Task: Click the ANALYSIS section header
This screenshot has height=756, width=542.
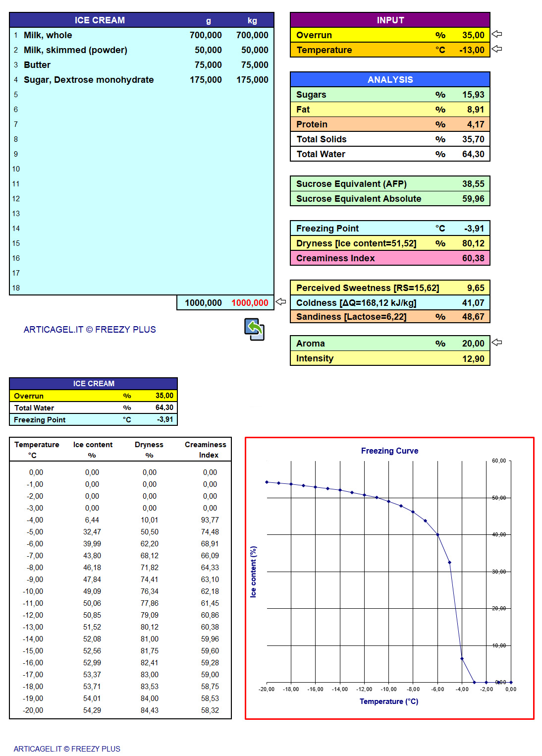Action: (390, 79)
